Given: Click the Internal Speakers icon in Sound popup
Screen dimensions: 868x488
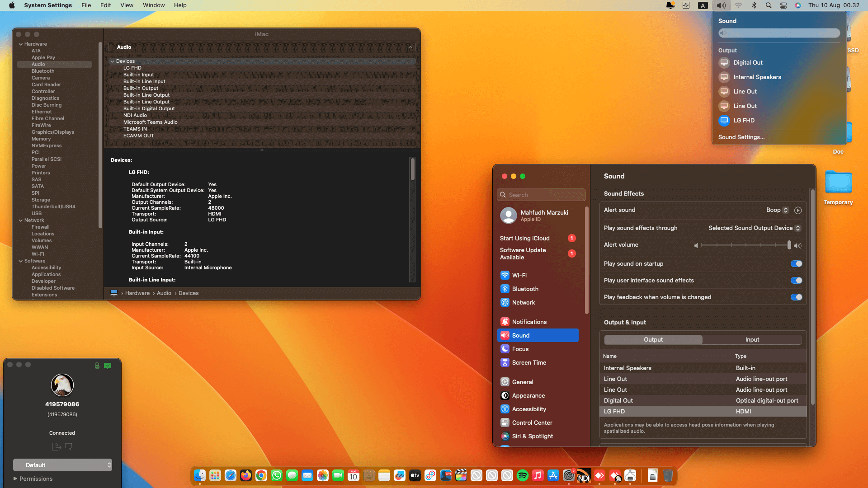Looking at the screenshot, I should click(x=724, y=77).
